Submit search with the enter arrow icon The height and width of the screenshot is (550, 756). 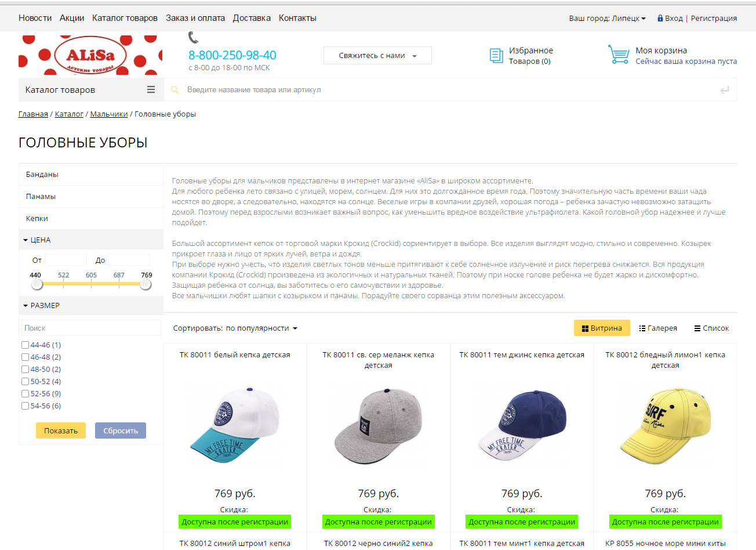coord(724,90)
